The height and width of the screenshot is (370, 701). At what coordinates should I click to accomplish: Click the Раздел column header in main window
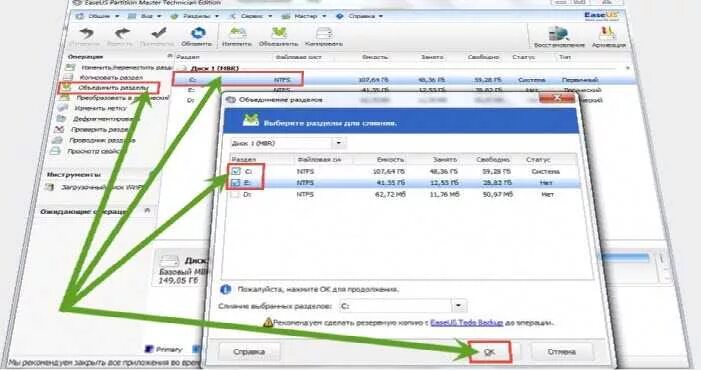coord(188,57)
